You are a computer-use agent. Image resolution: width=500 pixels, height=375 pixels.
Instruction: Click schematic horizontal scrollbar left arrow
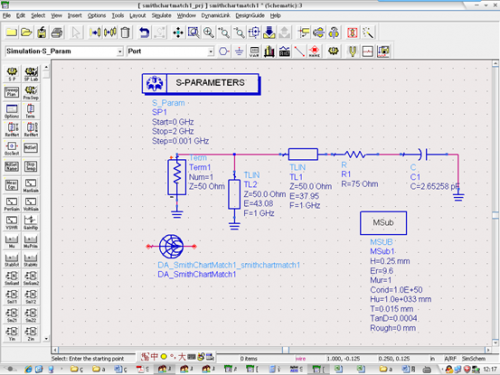(x=56, y=350)
